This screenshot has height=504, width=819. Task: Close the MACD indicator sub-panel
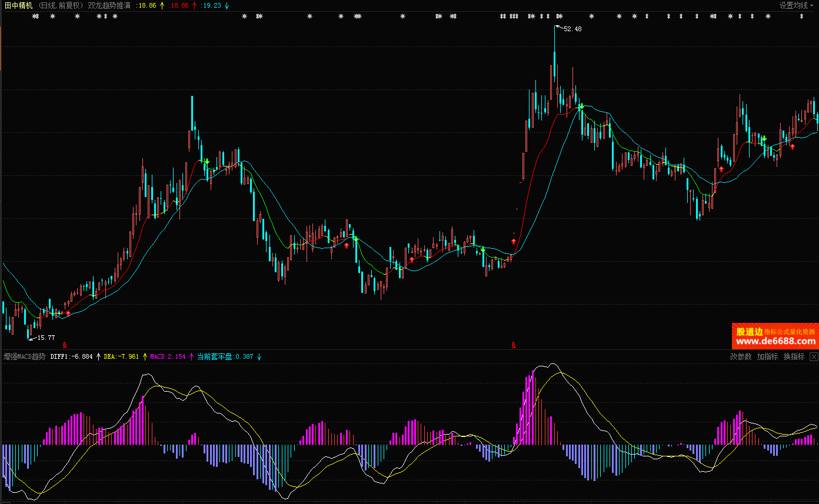tap(814, 356)
